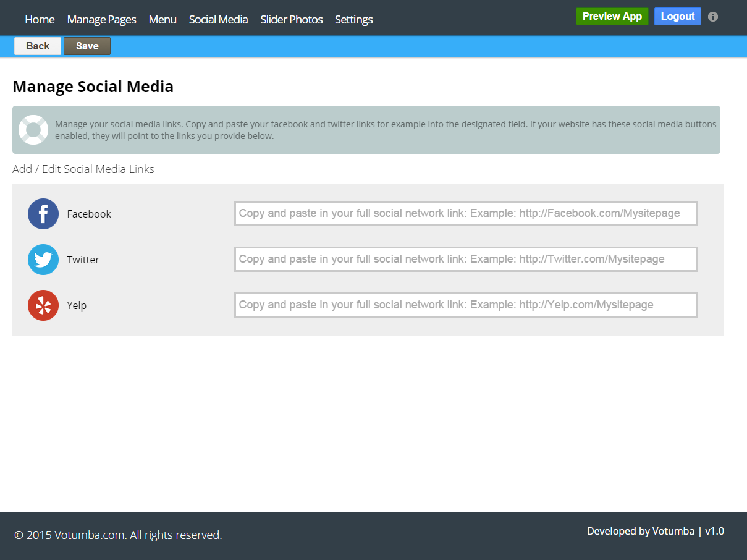Select the Social Media nav item
Image resolution: width=747 pixels, height=560 pixels.
point(218,20)
